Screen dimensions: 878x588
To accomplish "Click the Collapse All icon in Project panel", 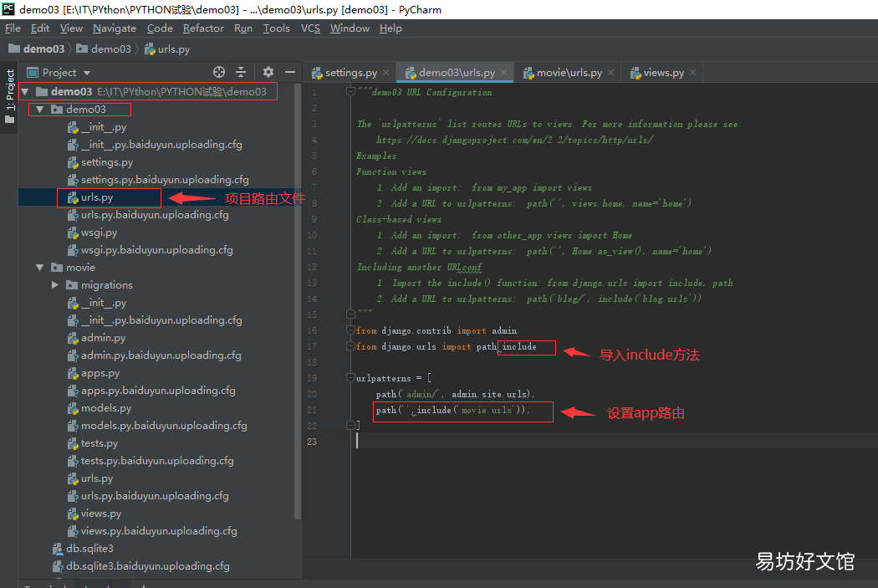I will click(x=241, y=72).
